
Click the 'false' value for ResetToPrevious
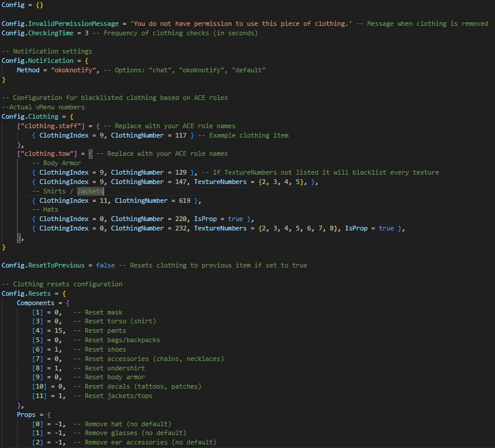tap(105, 266)
